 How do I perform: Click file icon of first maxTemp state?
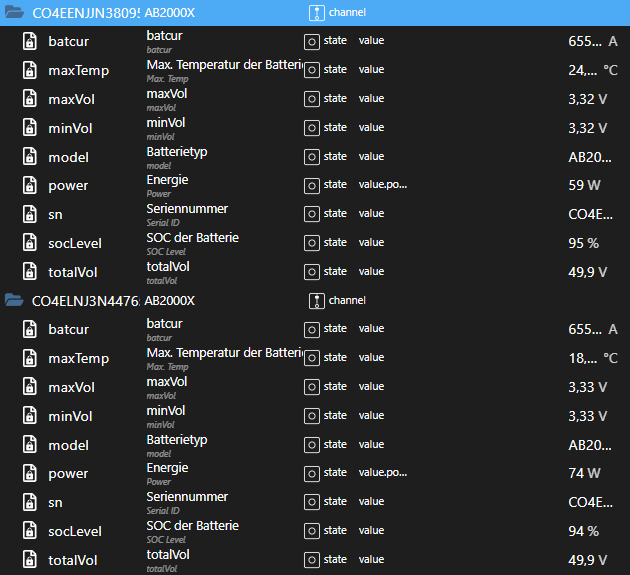coord(30,70)
